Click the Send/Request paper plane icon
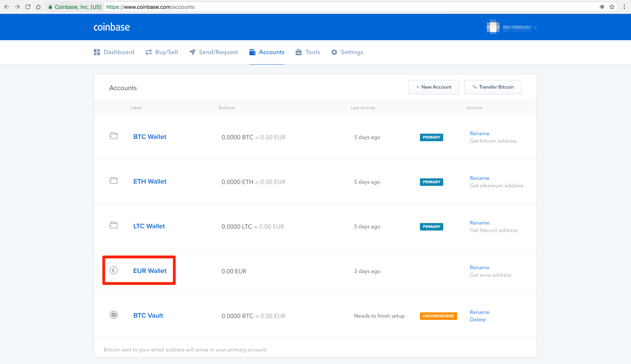The image size is (631, 364). click(x=192, y=52)
